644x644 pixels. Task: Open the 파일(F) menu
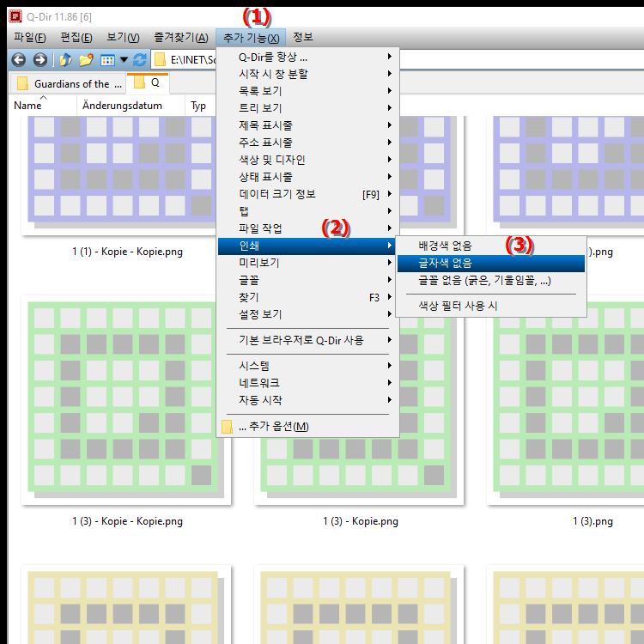click(x=29, y=38)
